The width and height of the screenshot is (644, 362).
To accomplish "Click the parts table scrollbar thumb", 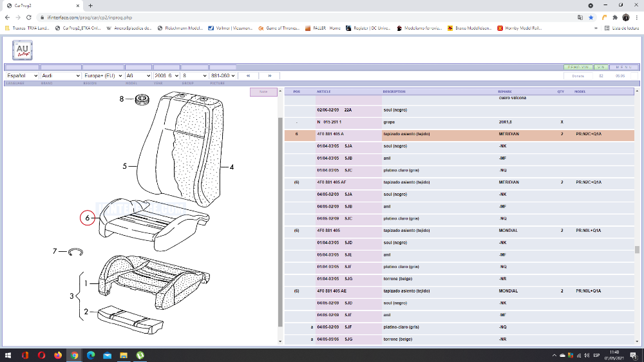I will [x=637, y=250].
